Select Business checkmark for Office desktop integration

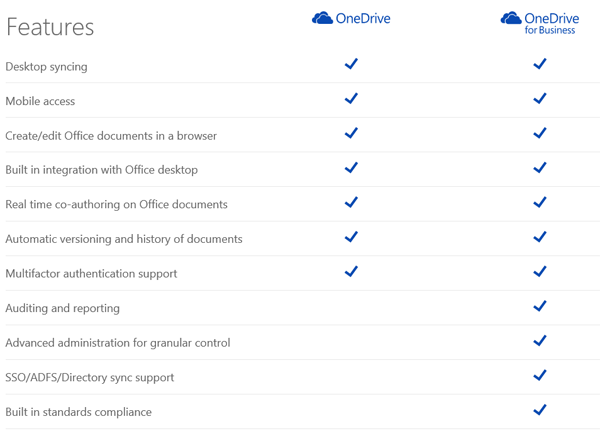(x=540, y=168)
